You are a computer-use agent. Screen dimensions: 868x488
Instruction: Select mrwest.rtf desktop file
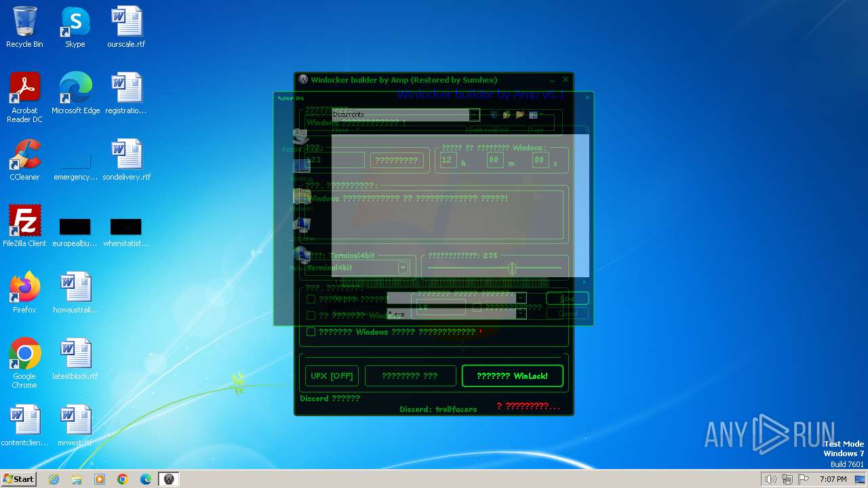pyautogui.click(x=75, y=426)
